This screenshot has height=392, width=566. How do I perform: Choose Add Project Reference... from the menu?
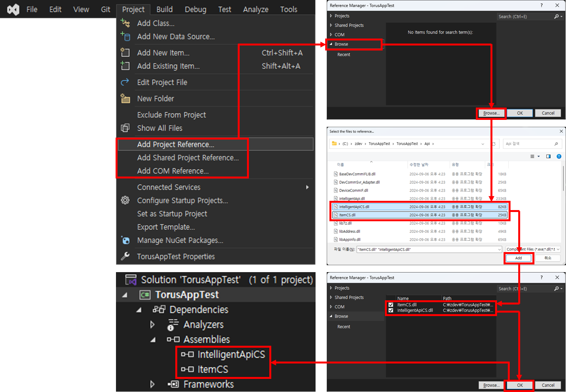click(215, 144)
